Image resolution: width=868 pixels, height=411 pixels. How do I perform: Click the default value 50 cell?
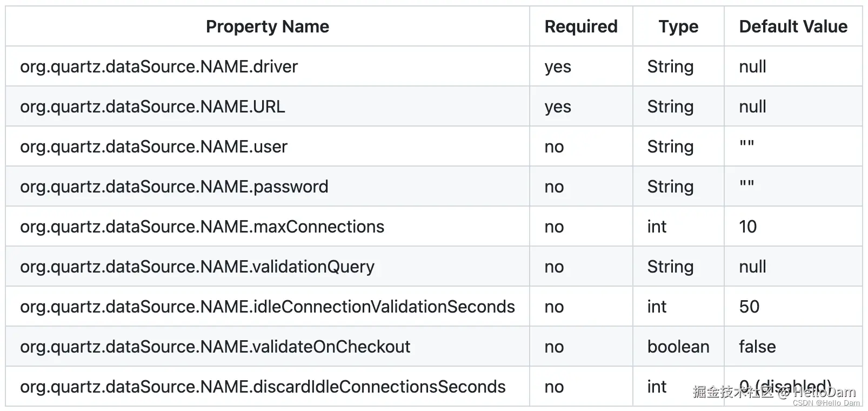tap(749, 307)
